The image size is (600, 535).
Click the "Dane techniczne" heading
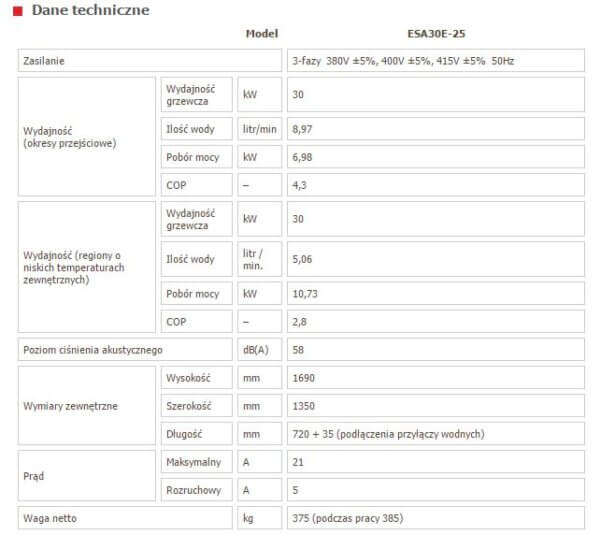pos(90,11)
